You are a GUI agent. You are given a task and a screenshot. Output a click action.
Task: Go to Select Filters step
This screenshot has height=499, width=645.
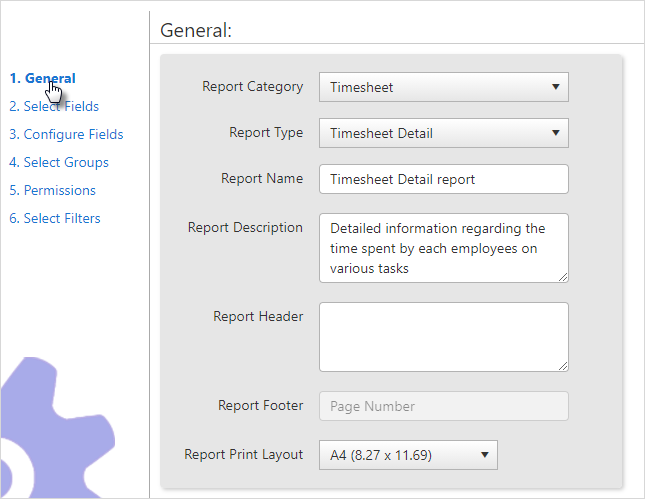(55, 218)
